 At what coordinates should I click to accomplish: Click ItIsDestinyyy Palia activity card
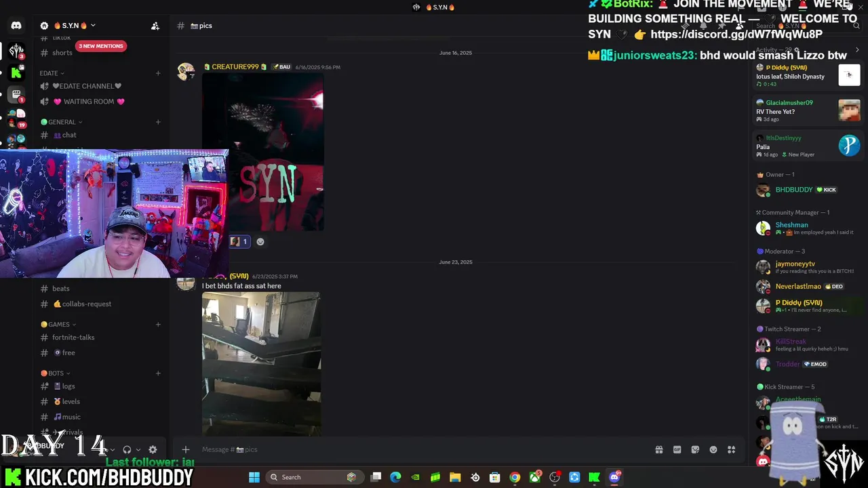pyautogui.click(x=807, y=146)
